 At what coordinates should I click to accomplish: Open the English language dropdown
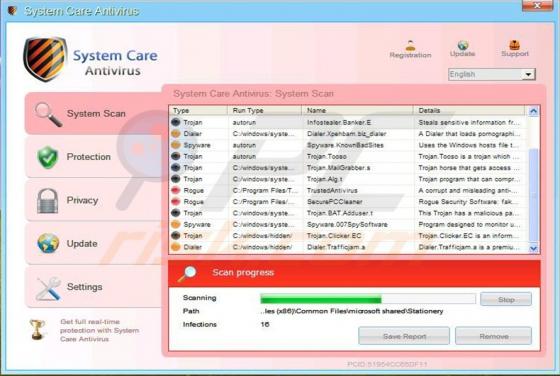click(x=492, y=74)
